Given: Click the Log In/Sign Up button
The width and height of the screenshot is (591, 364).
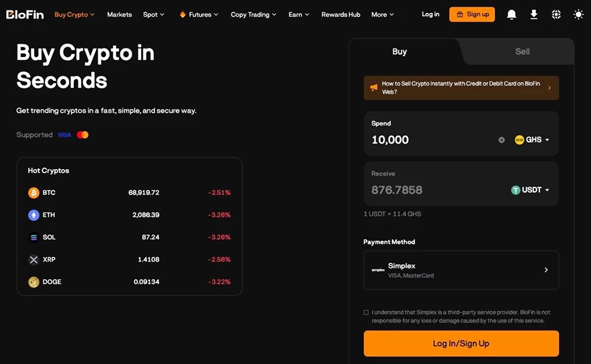Looking at the screenshot, I should point(461,344).
